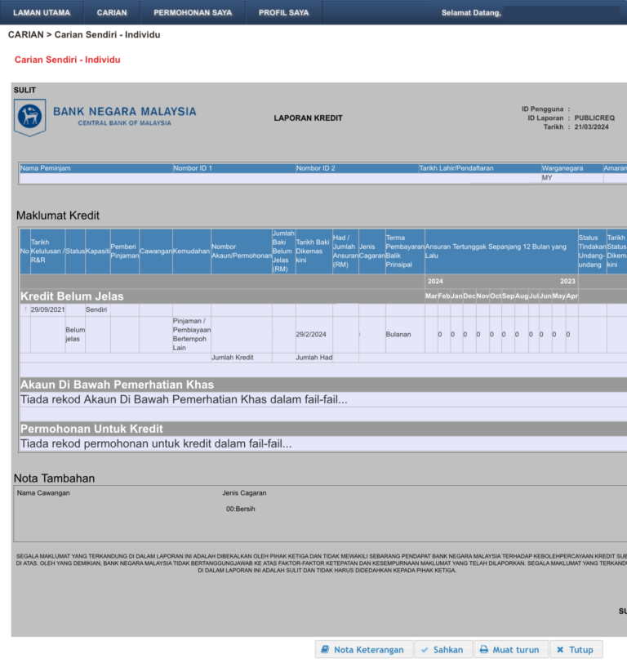Image resolution: width=627 pixels, height=672 pixels.
Task: Go to Permohonan Saya in navigation bar
Action: click(193, 12)
